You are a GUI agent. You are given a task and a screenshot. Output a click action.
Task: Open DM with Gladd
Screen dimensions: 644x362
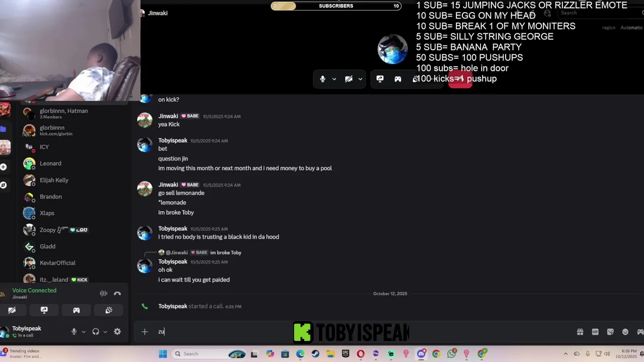(x=74, y=246)
